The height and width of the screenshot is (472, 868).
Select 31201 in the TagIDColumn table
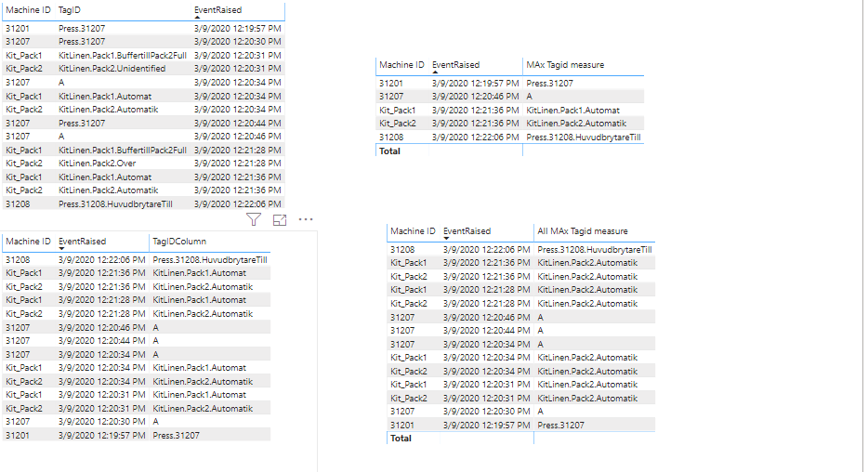pyautogui.click(x=17, y=436)
